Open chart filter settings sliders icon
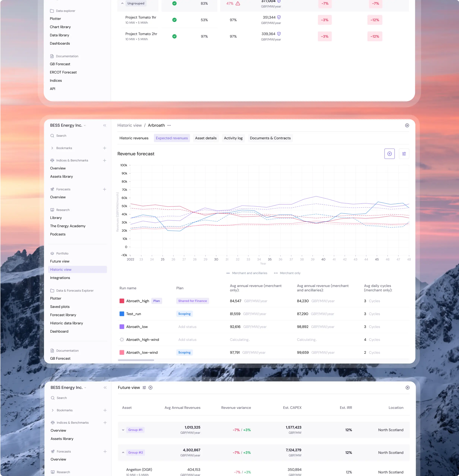The height and width of the screenshot is (476, 459). pyautogui.click(x=404, y=154)
